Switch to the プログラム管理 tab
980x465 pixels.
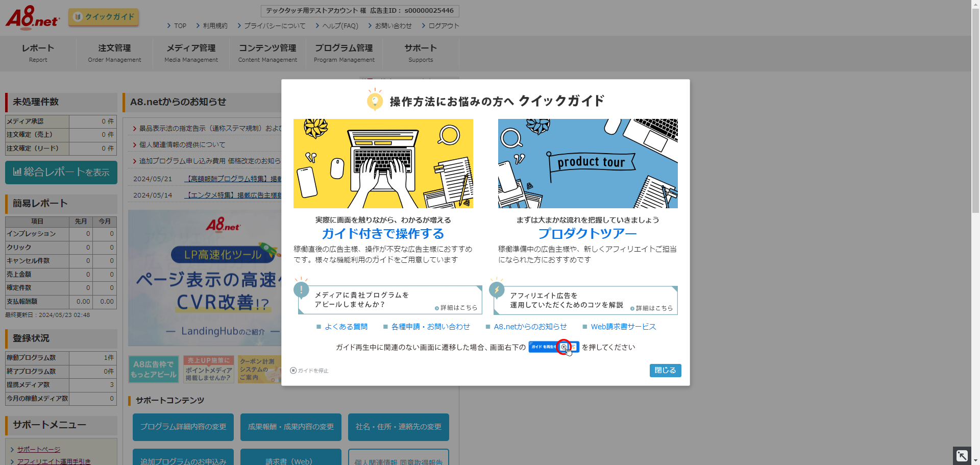point(344,53)
